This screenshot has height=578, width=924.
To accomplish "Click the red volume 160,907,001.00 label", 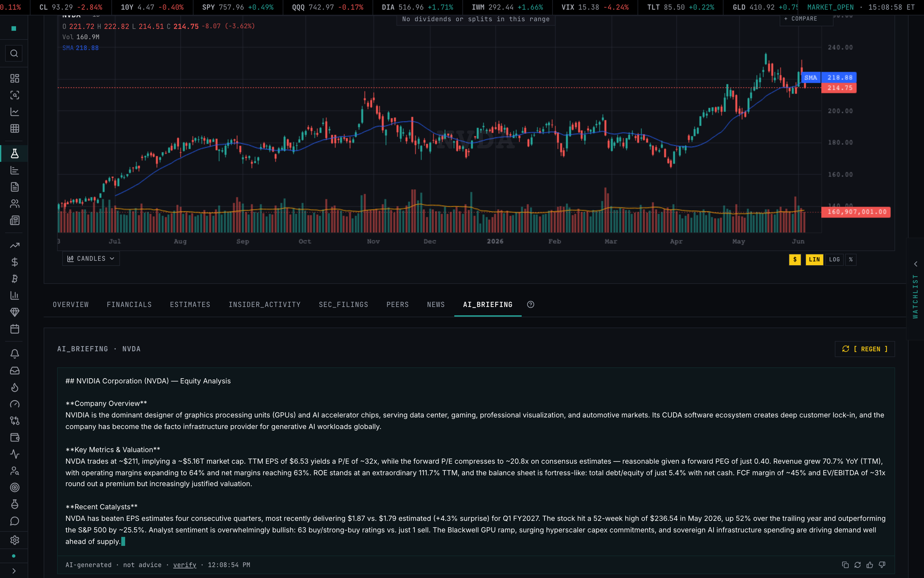I will tap(856, 212).
